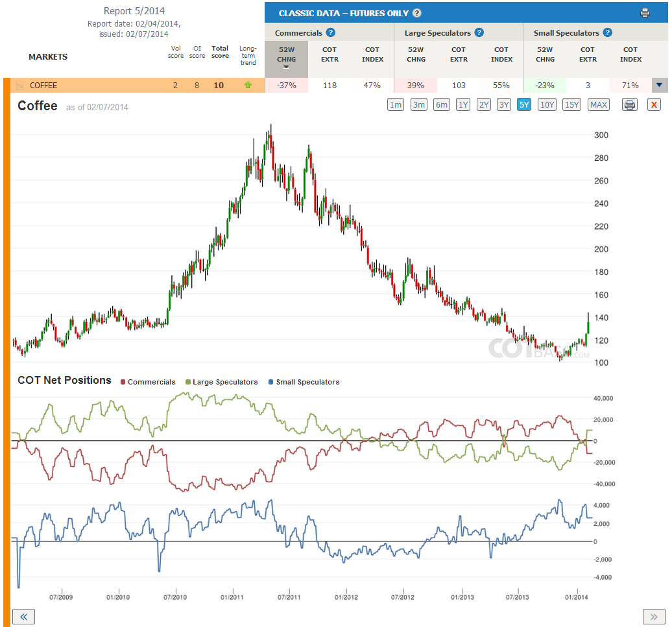Click Small Speculators 52W CHNG column header
Image resolution: width=672 pixels, height=627 pixels.
click(x=545, y=54)
